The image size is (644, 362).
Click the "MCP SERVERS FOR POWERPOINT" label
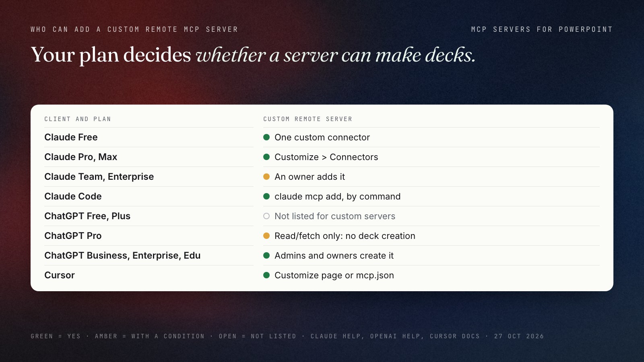coord(542,29)
